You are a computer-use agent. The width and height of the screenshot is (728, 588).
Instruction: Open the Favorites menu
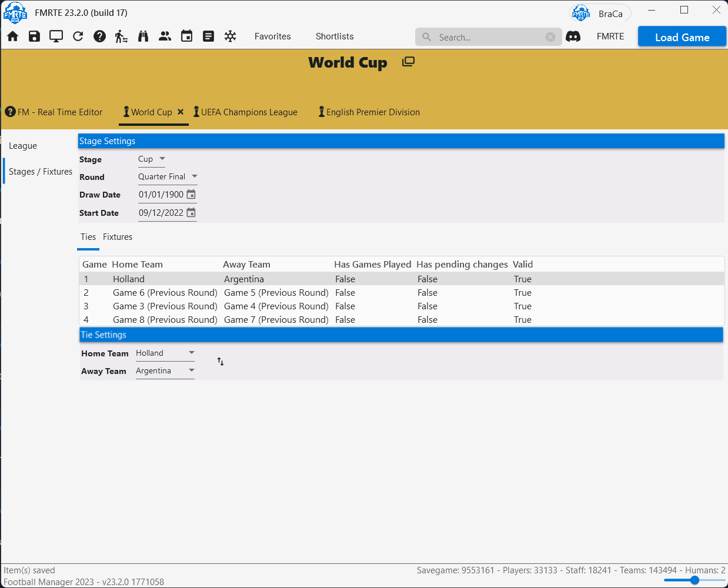point(272,36)
